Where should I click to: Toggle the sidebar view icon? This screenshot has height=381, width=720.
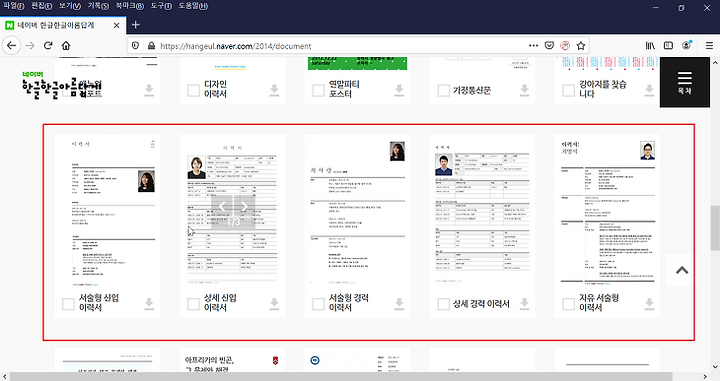coord(669,45)
